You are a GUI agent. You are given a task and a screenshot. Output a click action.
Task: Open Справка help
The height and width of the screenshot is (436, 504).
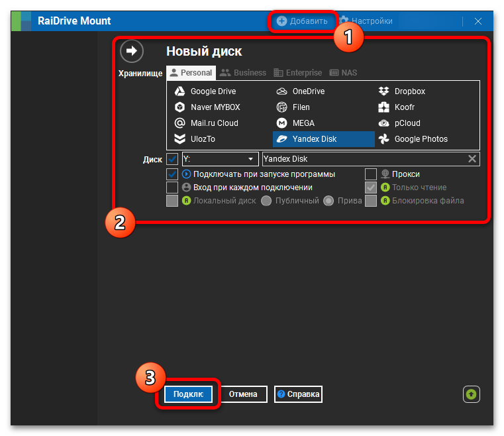pyautogui.click(x=298, y=394)
